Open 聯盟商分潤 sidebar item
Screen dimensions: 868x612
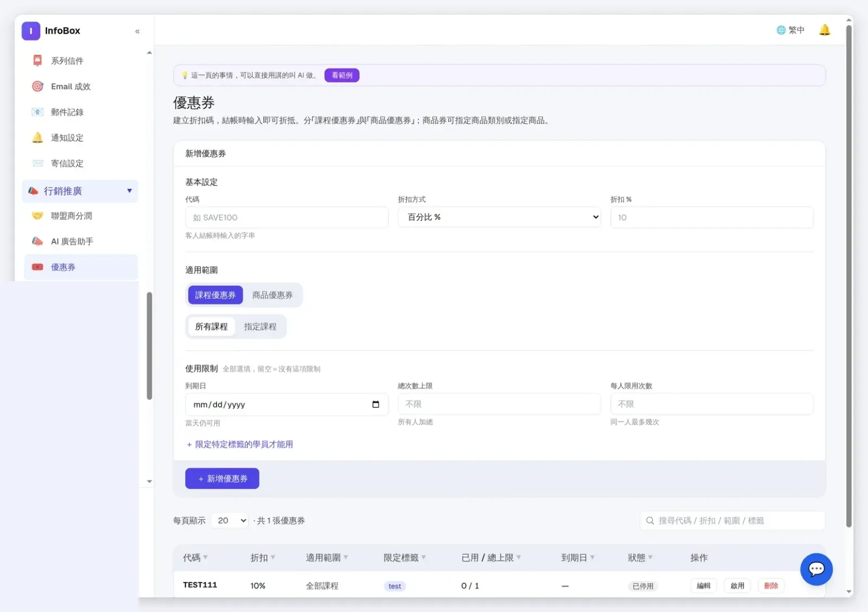(80, 216)
